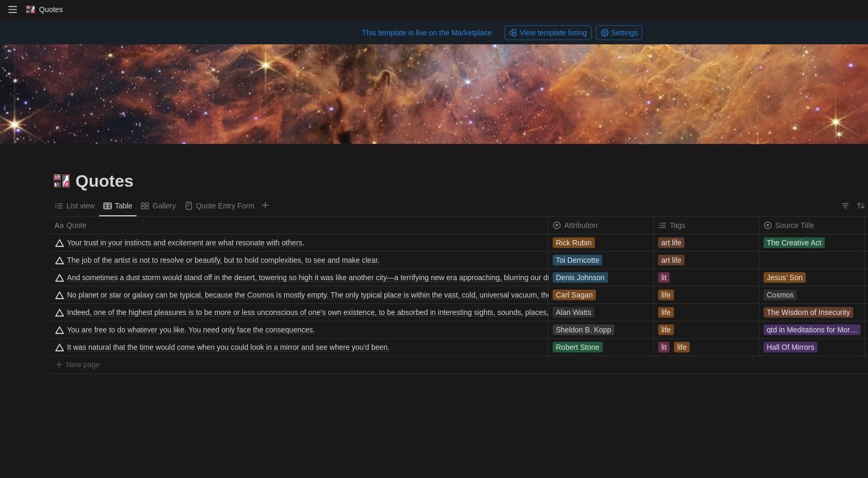Click 'This template is live on the Marketplace' text
Image resolution: width=868 pixels, height=478 pixels.
pyautogui.click(x=427, y=33)
